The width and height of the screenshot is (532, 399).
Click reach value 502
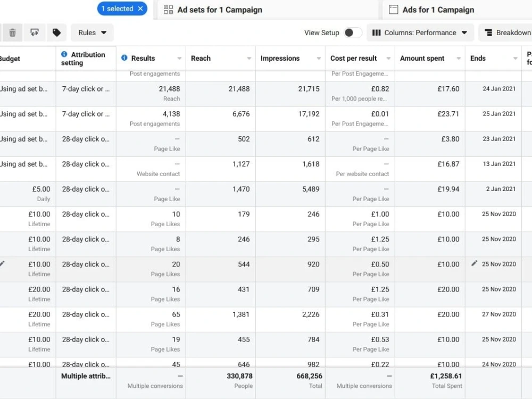[244, 139]
